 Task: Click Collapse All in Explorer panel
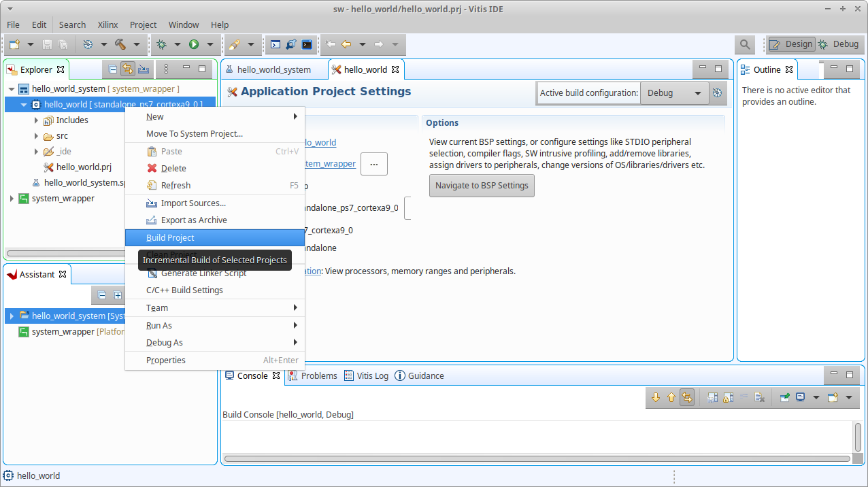113,69
